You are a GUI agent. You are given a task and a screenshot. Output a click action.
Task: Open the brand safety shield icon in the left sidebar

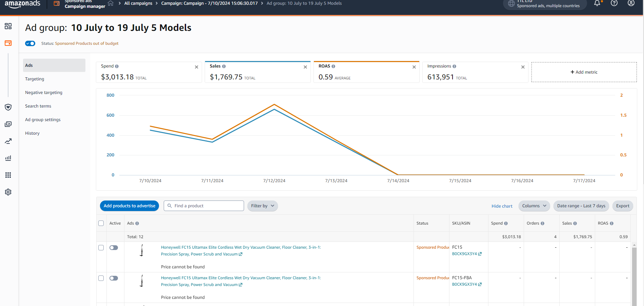pyautogui.click(x=8, y=107)
